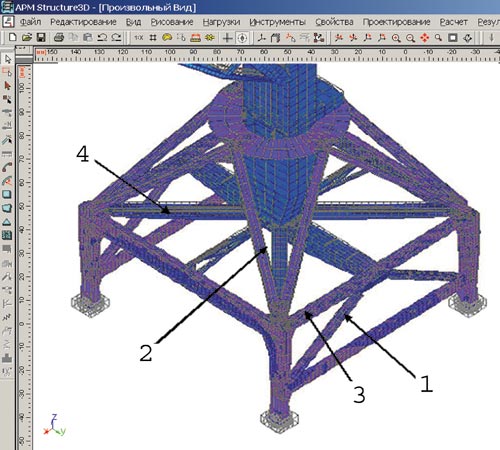Toggle the compass orientation button

click(243, 38)
